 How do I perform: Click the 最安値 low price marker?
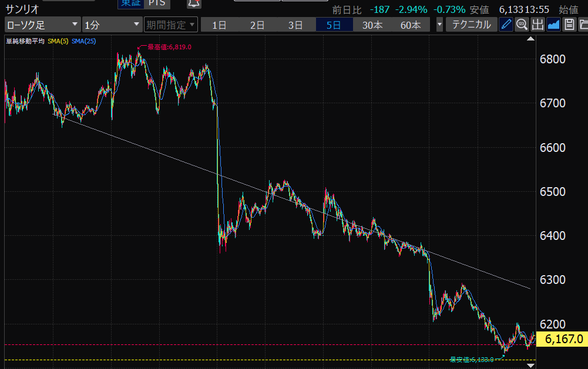click(x=472, y=360)
